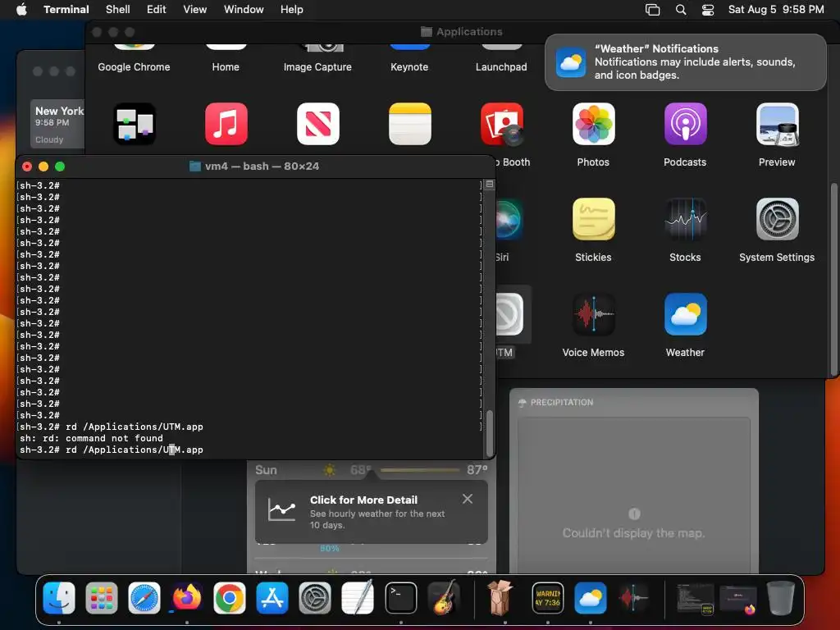This screenshot has height=630, width=840.
Task: Launch GarageBand from the Dock
Action: 444,598
